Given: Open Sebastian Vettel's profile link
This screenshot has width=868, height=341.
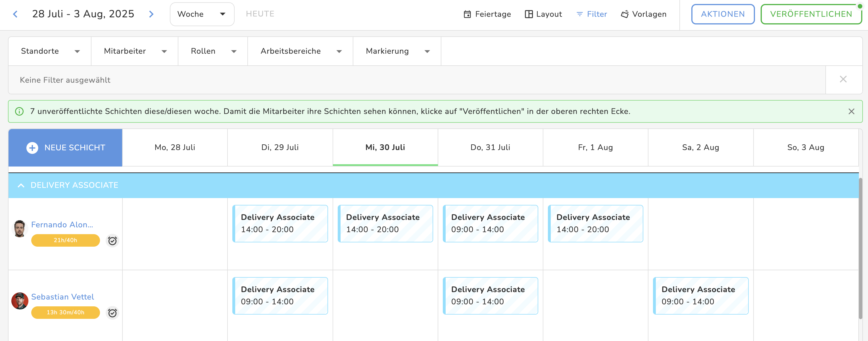Looking at the screenshot, I should 62,297.
